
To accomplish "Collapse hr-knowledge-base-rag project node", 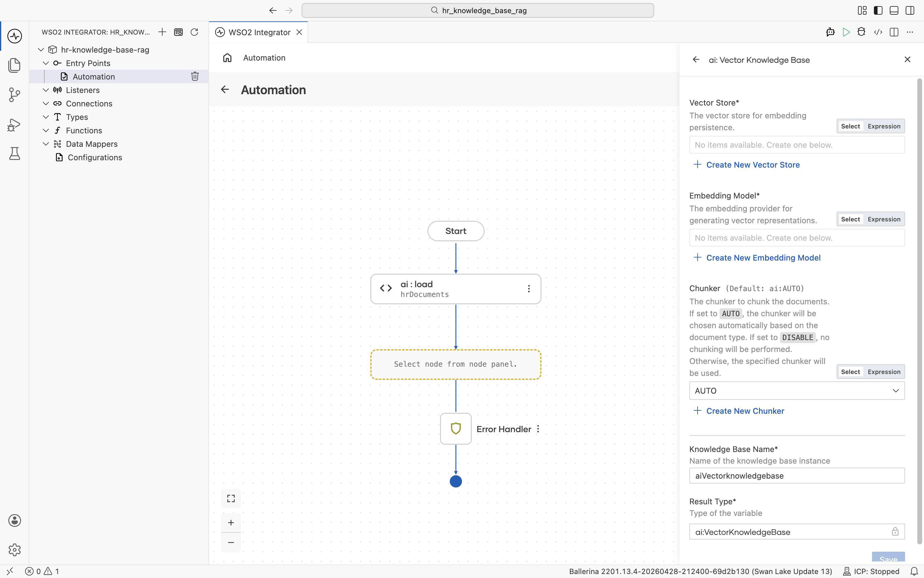I will [41, 50].
